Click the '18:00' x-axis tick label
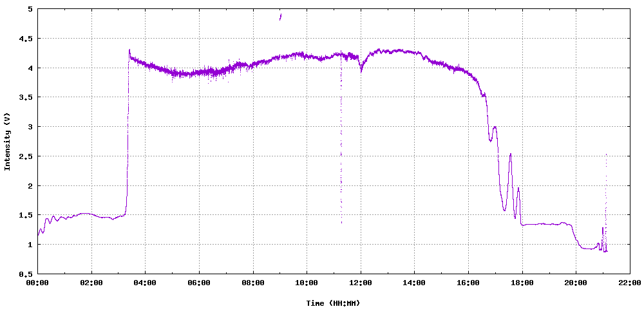Image resolution: width=644 pixels, height=309 pixels. [x=522, y=283]
